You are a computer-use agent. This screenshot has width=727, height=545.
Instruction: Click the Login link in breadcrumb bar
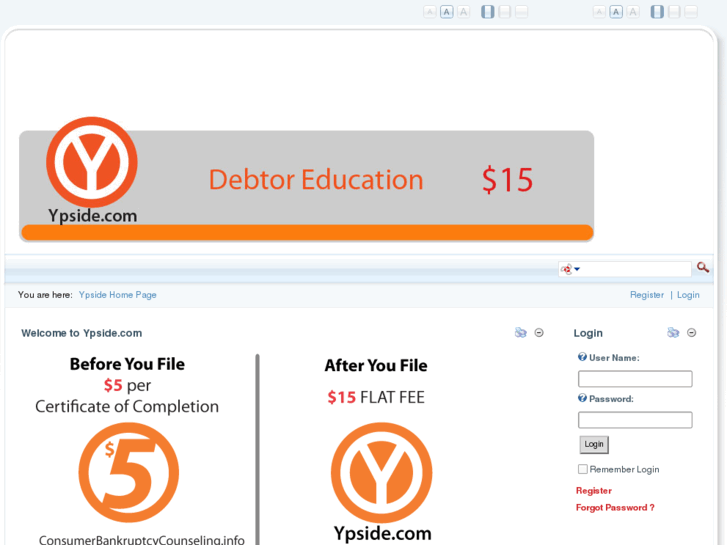pyautogui.click(x=688, y=295)
